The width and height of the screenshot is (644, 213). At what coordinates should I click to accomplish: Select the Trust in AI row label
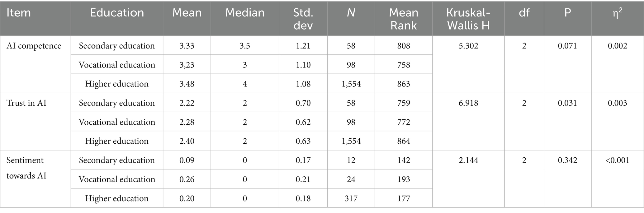click(26, 103)
